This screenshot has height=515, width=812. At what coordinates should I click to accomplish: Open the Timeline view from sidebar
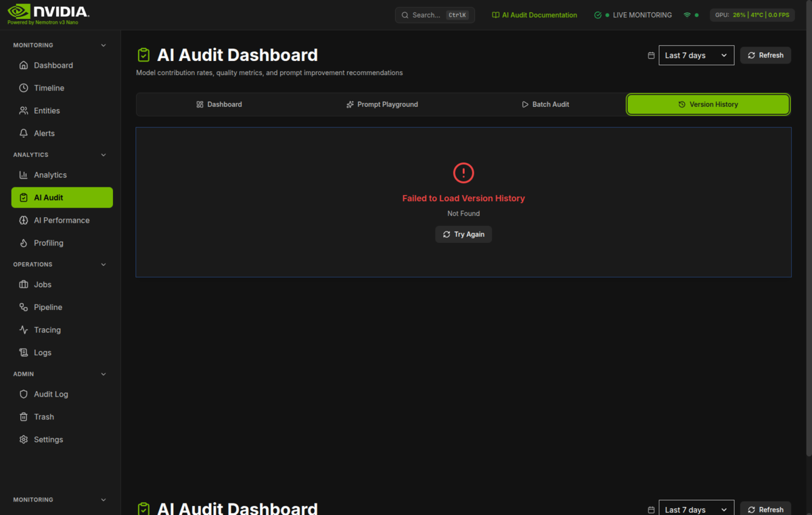click(23, 87)
